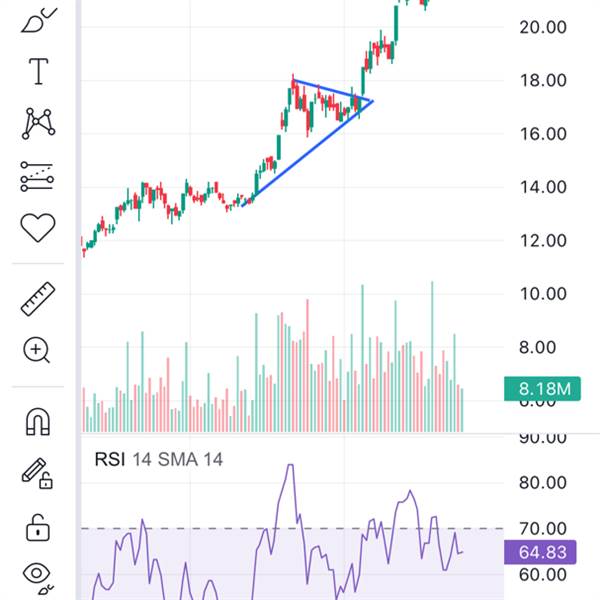Select the Text annotation tool

[x=38, y=72]
